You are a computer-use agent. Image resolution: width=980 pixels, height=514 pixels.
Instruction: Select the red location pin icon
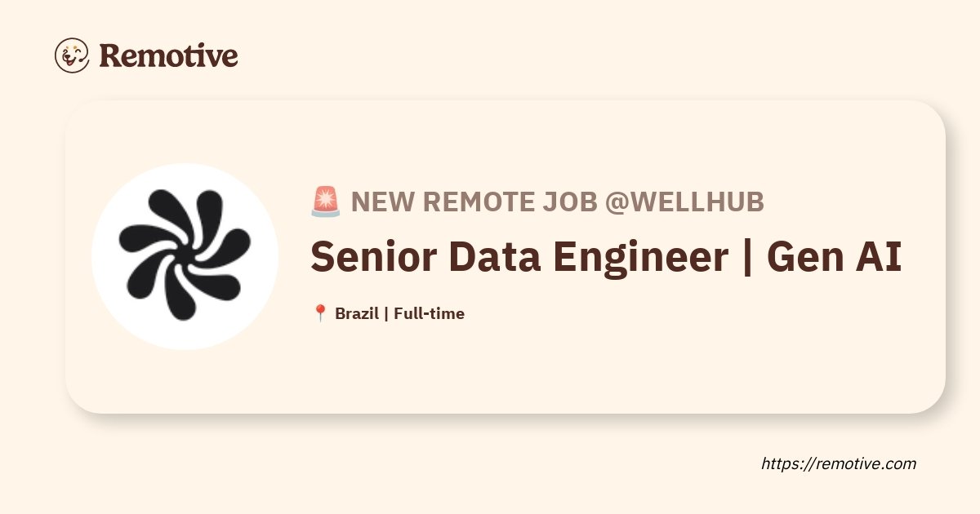point(320,313)
